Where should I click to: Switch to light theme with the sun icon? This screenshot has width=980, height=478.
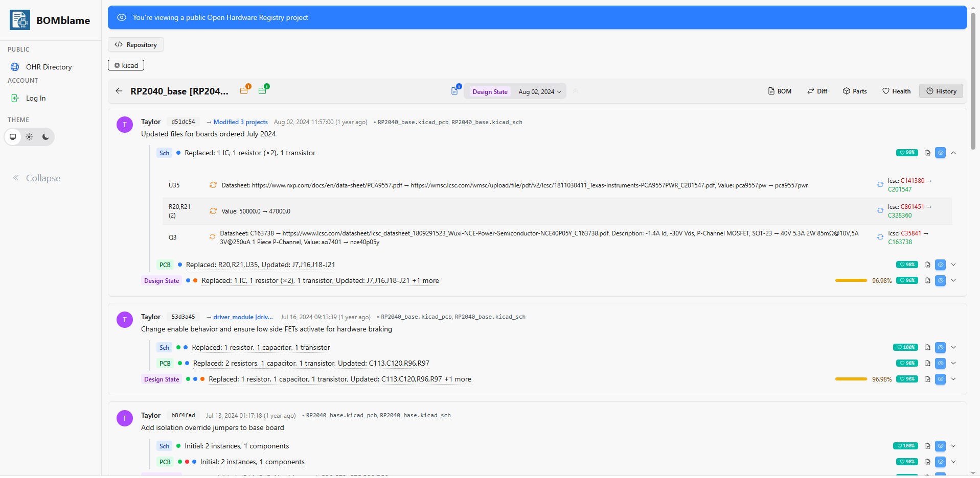click(x=29, y=137)
